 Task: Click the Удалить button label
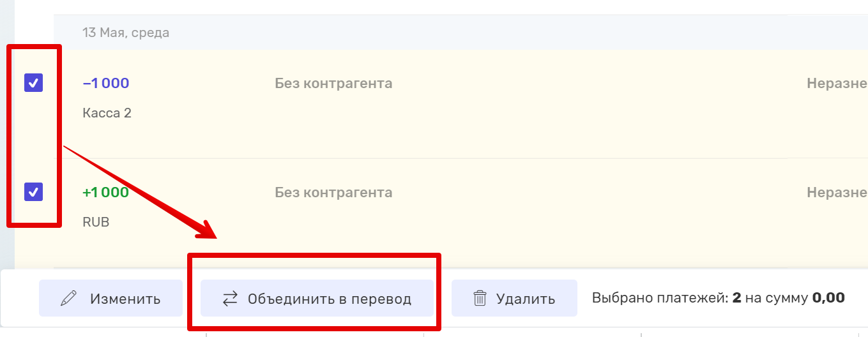point(526,299)
